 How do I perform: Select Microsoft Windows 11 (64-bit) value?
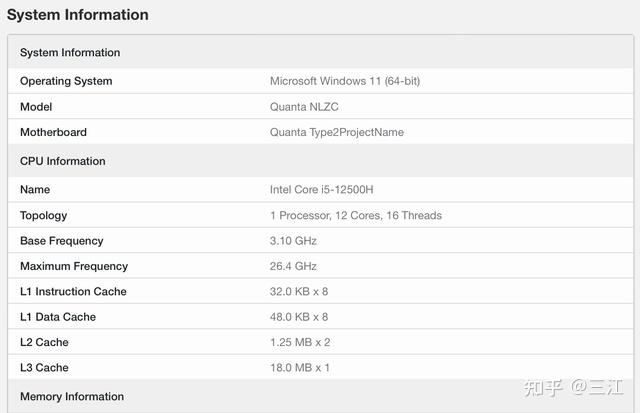coord(345,81)
